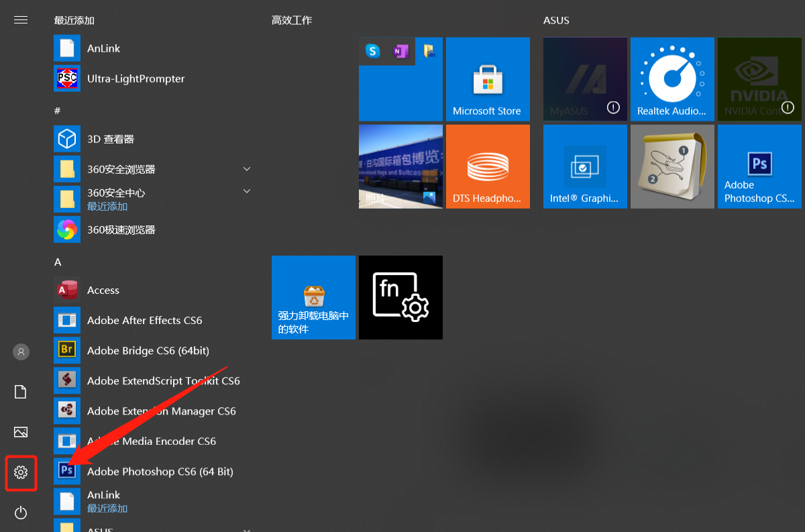Open the Microsoft Store tile
The width and height of the screenshot is (805, 532).
(488, 79)
